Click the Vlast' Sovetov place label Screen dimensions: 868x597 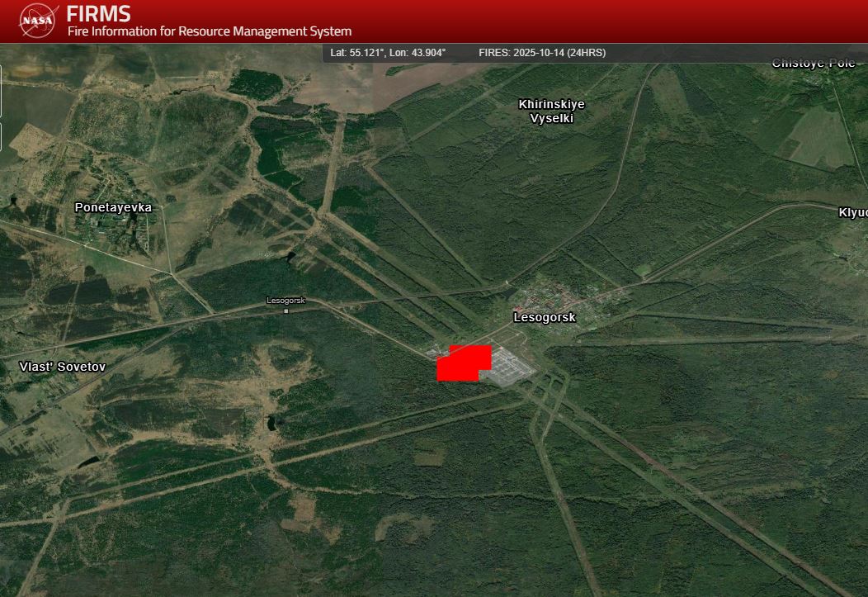click(x=63, y=366)
